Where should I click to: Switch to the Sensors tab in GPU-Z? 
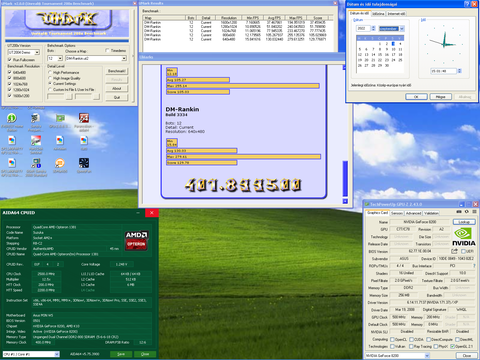coord(397,213)
